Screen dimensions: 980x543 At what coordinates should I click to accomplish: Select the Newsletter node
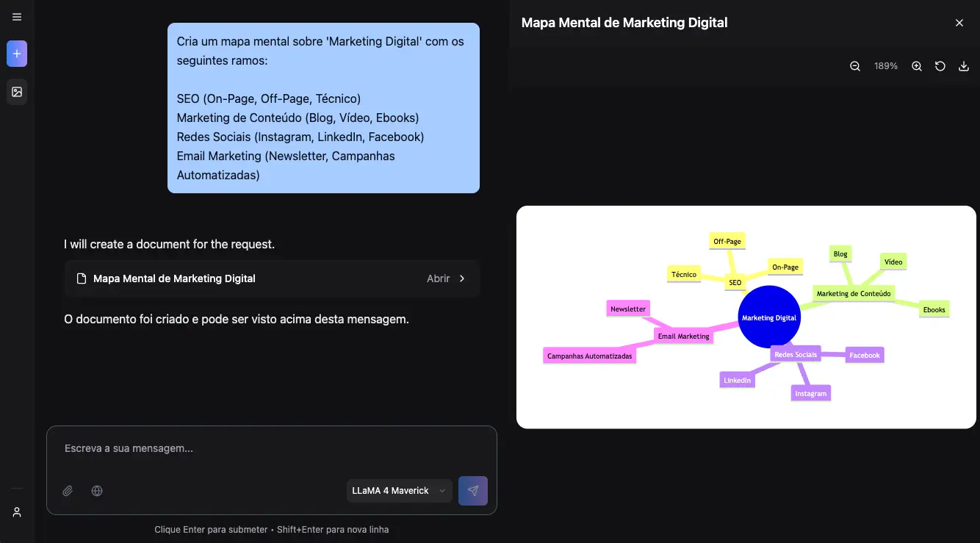[628, 309]
